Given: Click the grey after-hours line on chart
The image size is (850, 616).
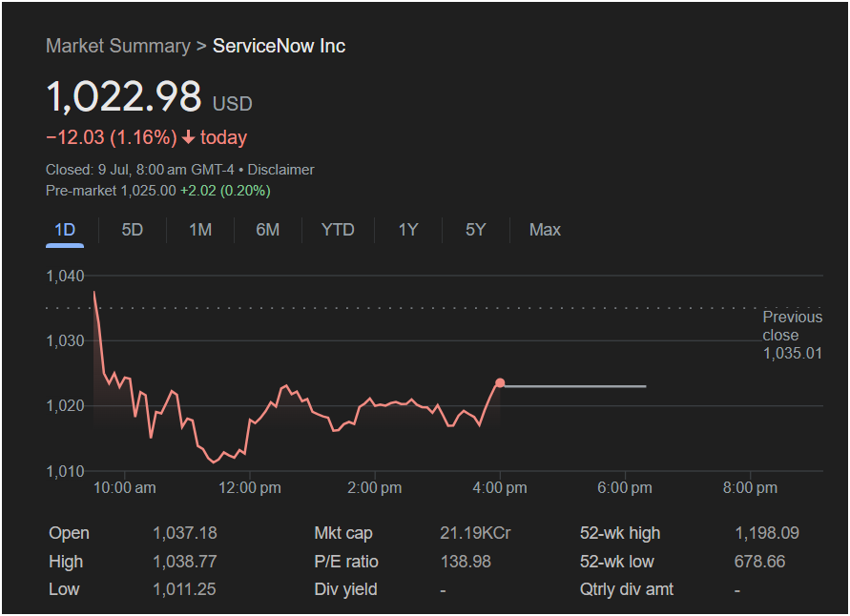Looking at the screenshot, I should [x=575, y=386].
